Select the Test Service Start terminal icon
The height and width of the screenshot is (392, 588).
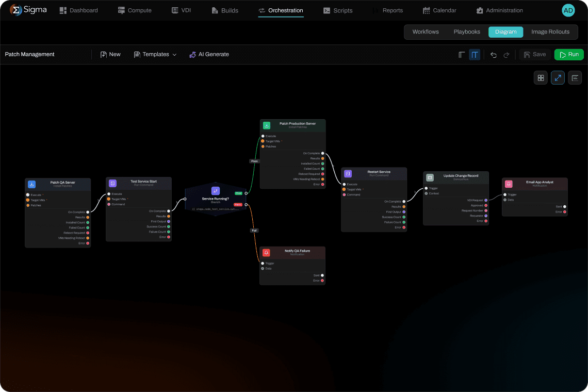coord(112,183)
